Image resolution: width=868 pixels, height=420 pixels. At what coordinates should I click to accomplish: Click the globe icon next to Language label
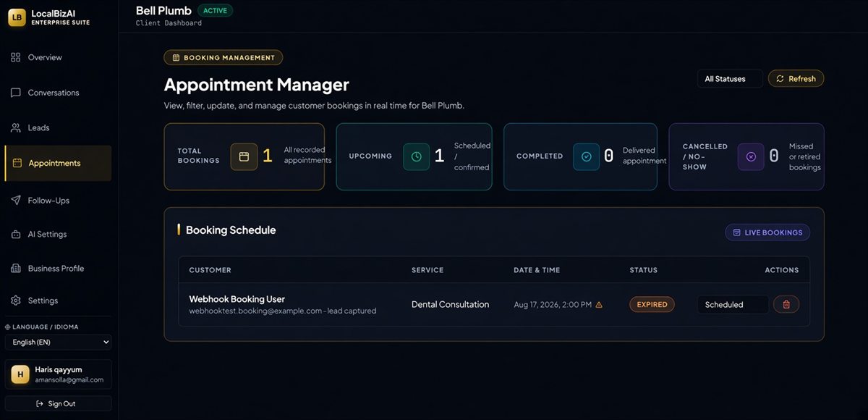click(8, 327)
